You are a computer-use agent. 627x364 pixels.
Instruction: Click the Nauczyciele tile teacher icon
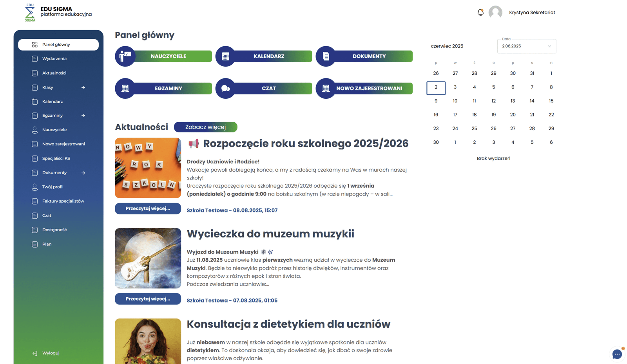coord(125,56)
